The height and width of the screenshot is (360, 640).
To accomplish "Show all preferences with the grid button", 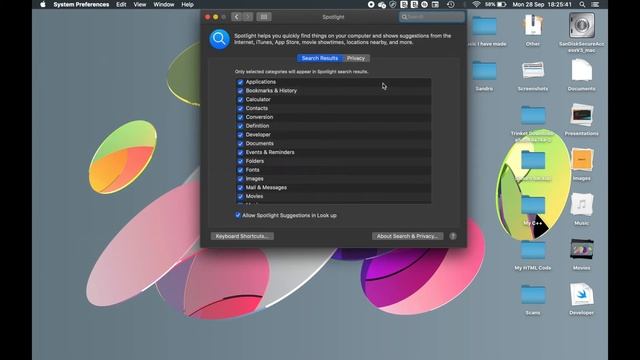I will click(x=264, y=17).
